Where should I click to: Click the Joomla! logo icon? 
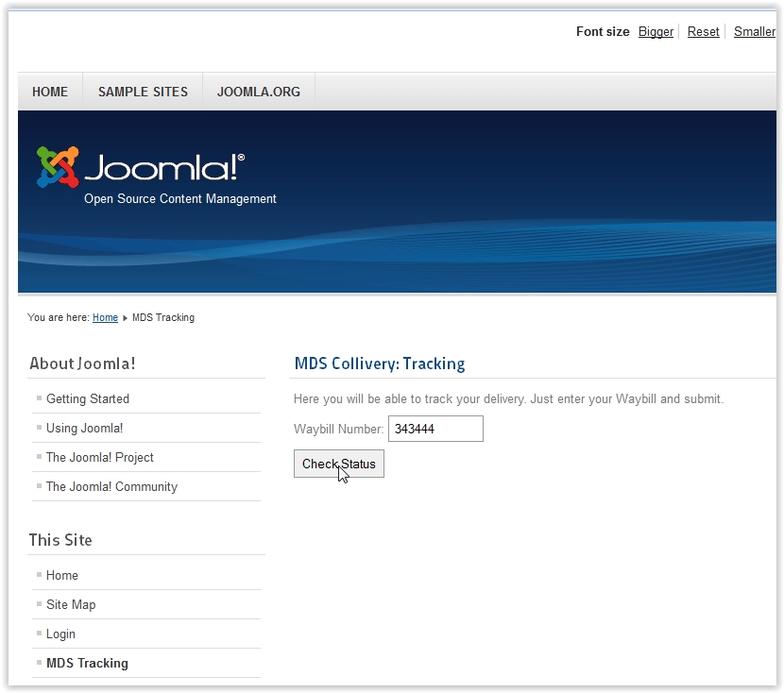(58, 167)
